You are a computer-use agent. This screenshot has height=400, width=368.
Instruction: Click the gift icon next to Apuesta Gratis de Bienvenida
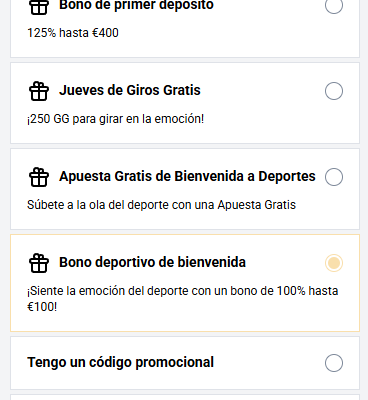click(x=39, y=177)
